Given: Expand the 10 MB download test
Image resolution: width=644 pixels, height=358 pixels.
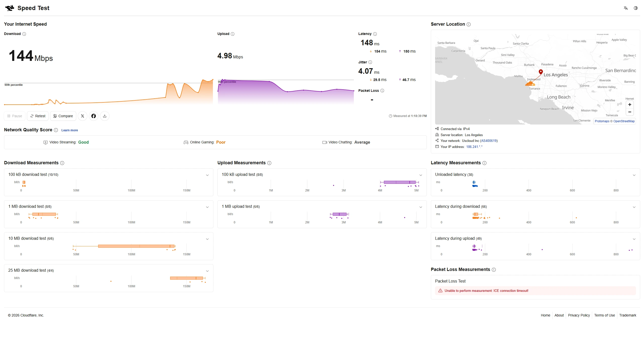Looking at the screenshot, I should 207,239.
